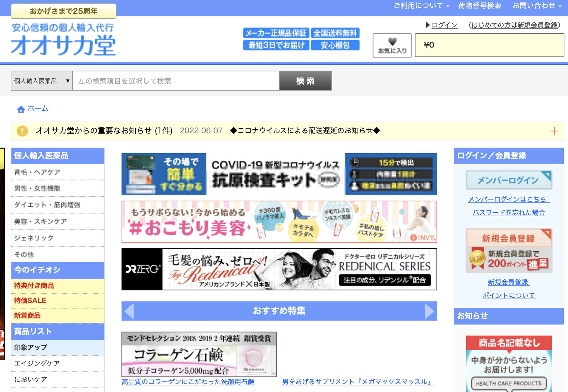The height and width of the screenshot is (392, 568).
Task: Click the ログイン link in header
Action: point(444,25)
